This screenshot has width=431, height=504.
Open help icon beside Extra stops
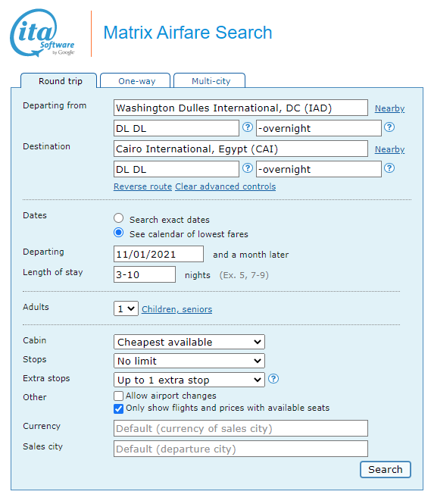[273, 379]
